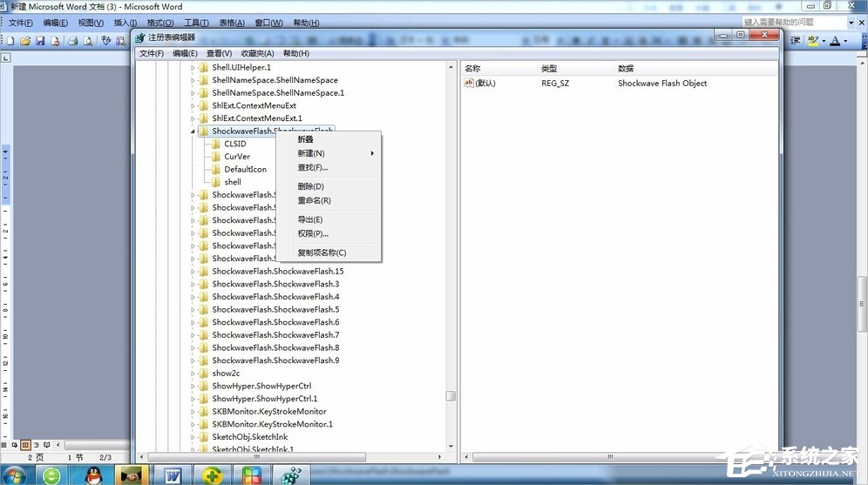
Task: Click the font color A icon
Action: pyautogui.click(x=835, y=41)
